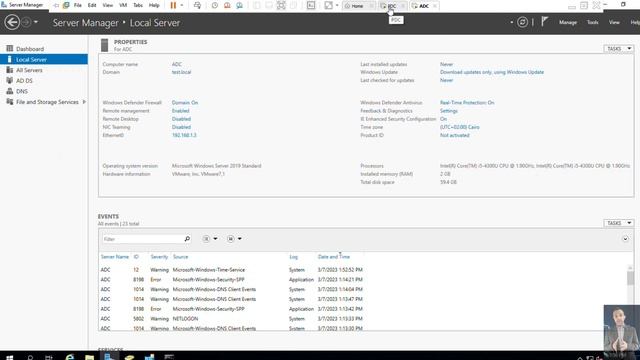
Task: Click the events filter search magnifier
Action: [187, 239]
